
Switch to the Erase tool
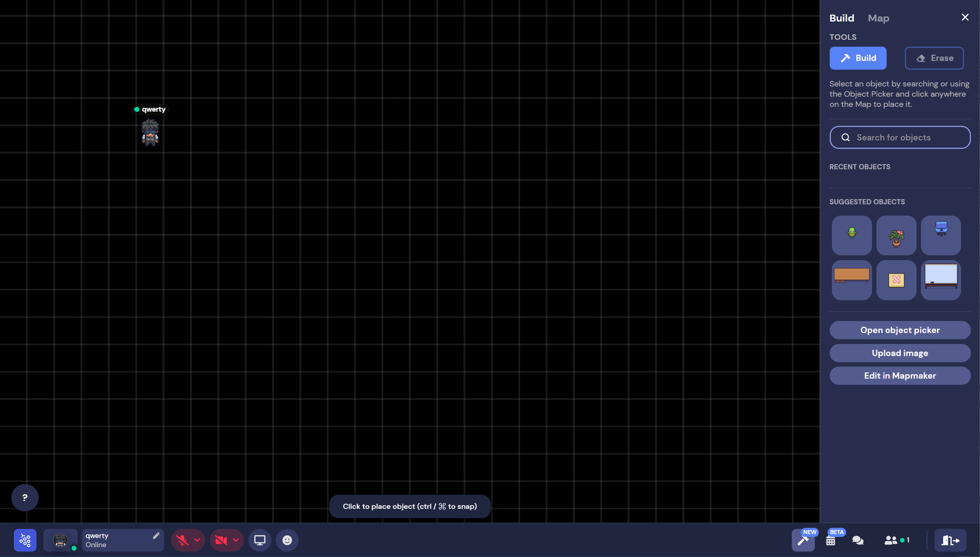pos(934,58)
